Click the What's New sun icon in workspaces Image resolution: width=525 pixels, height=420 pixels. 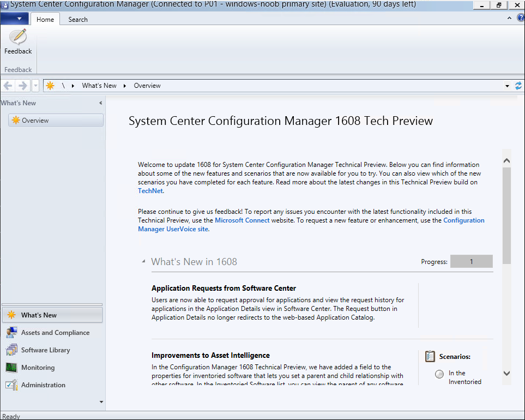(11, 315)
